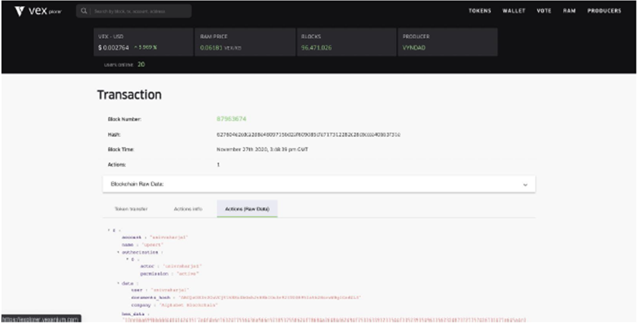Collapse the root 0 tree node

pos(109,230)
